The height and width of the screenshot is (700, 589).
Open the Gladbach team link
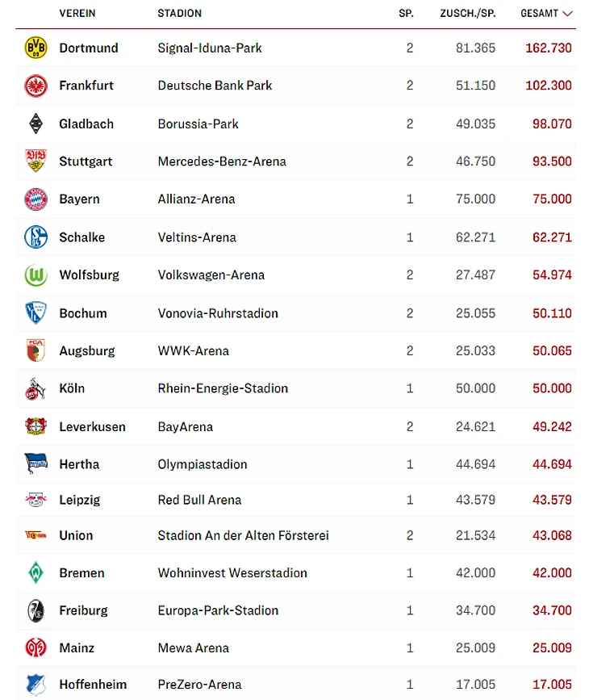click(86, 124)
